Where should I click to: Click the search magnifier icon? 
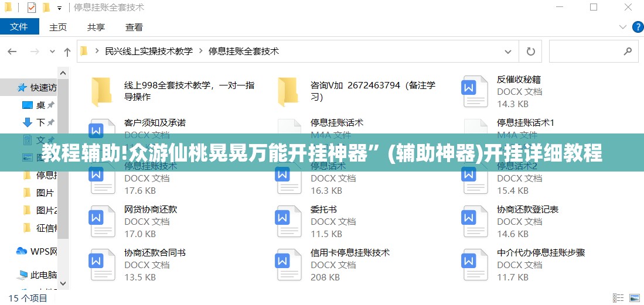(628, 52)
